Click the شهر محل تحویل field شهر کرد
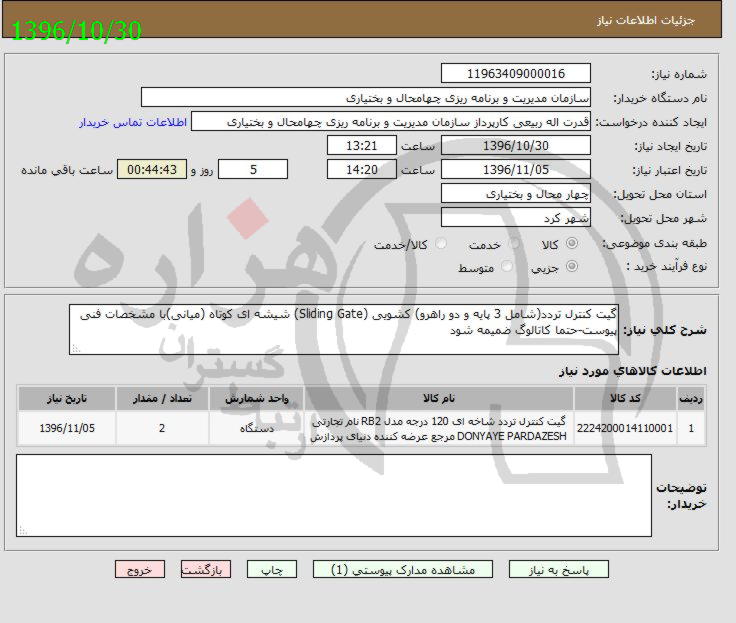Image resolution: width=736 pixels, height=623 pixels. coord(515,218)
